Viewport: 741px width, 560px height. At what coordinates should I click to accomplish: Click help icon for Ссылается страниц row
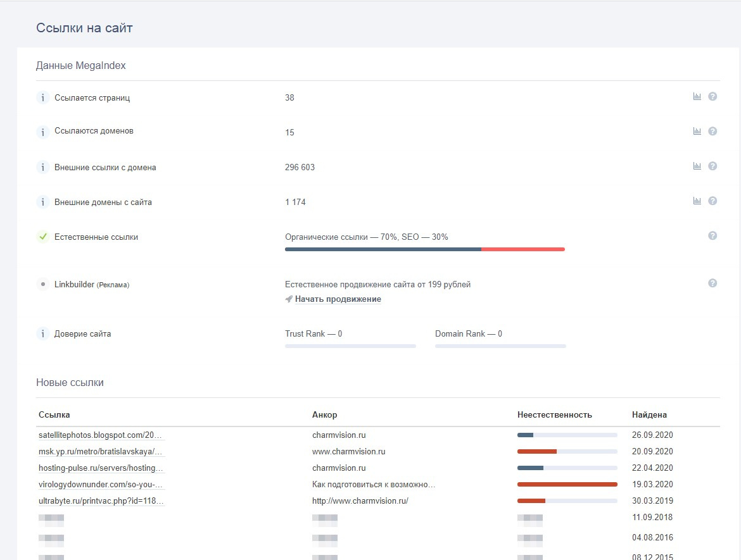click(x=712, y=97)
